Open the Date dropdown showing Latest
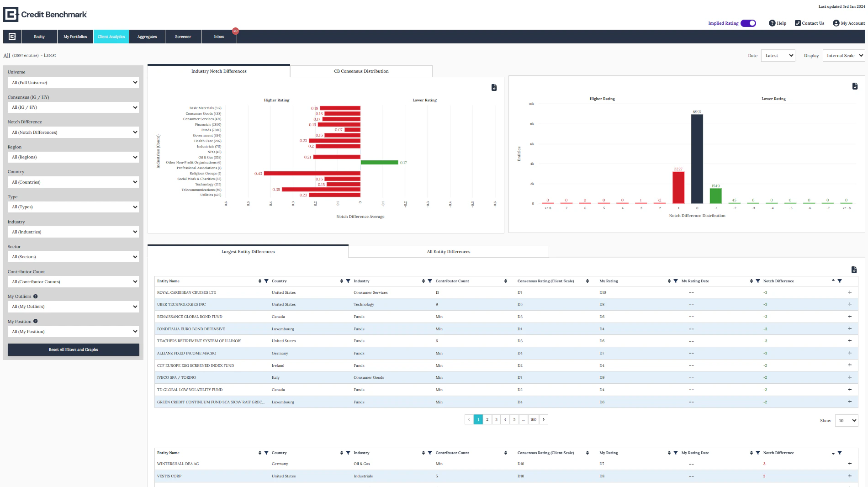868x487 pixels. pyautogui.click(x=778, y=55)
